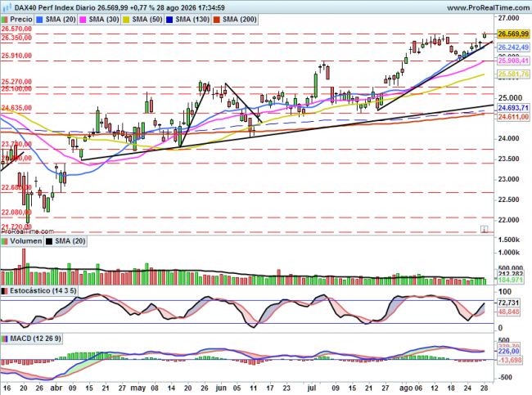The width and height of the screenshot is (532, 395).
Task: Click the 'jun' month on the date axis
Action: (x=221, y=388)
